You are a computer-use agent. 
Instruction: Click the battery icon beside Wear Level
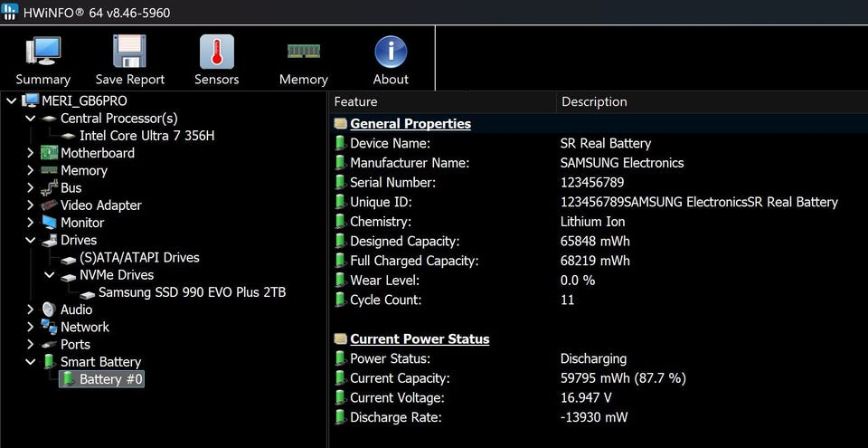tap(341, 281)
